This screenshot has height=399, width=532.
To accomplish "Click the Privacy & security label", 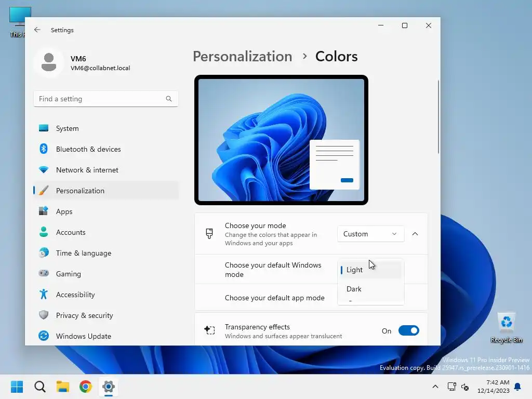I will [85, 315].
